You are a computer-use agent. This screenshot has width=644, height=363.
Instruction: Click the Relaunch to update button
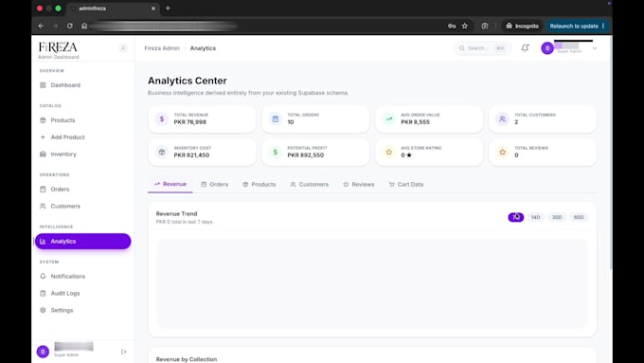(577, 26)
